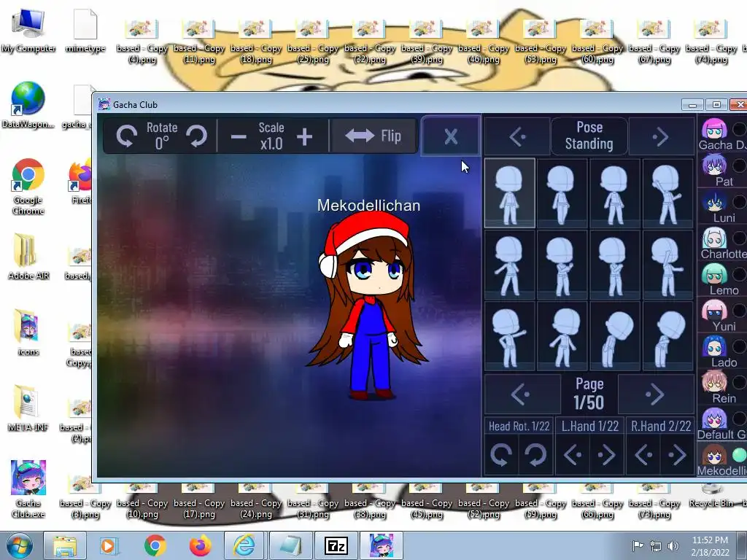Select next left hand option

tap(606, 455)
